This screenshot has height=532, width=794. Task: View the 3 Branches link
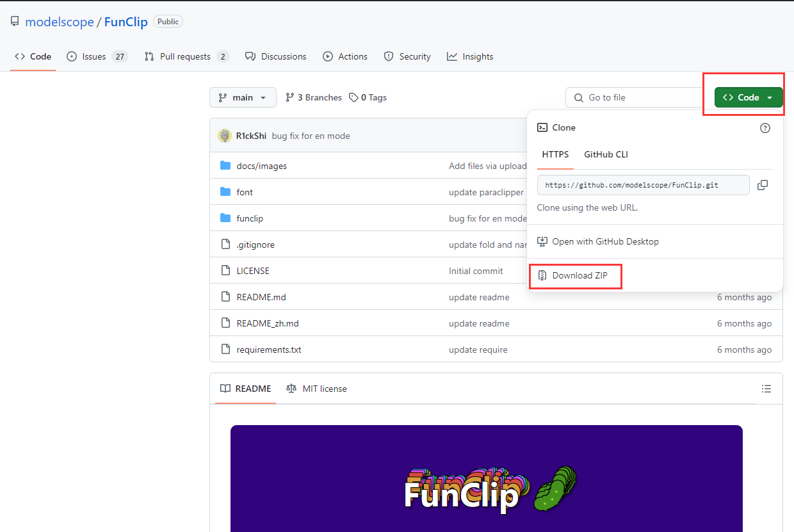314,97
